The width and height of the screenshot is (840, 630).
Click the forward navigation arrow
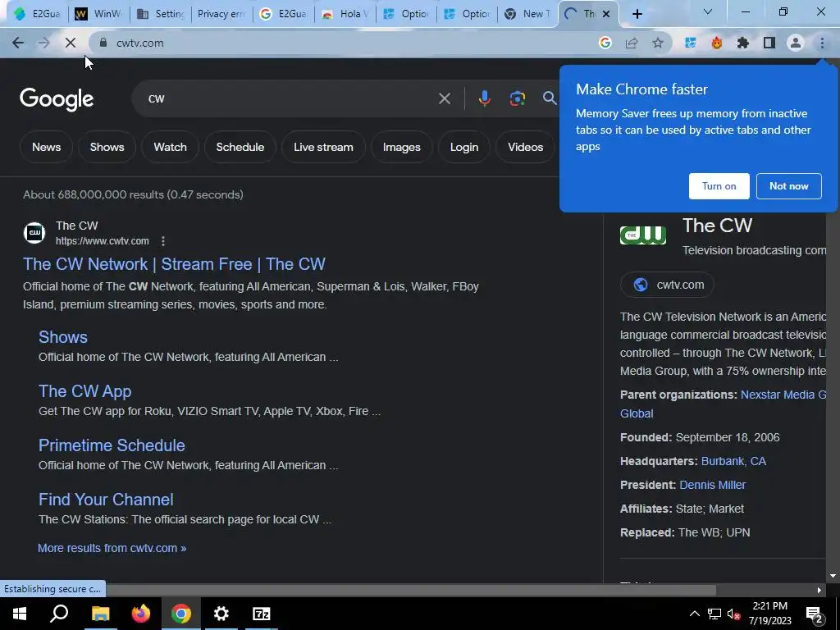[x=44, y=43]
